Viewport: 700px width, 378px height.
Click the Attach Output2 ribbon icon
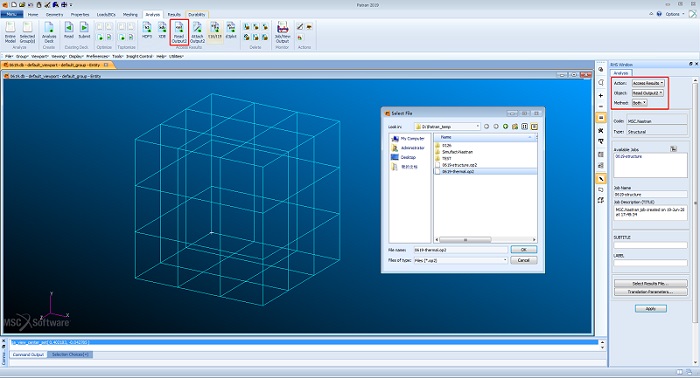[x=197, y=32]
